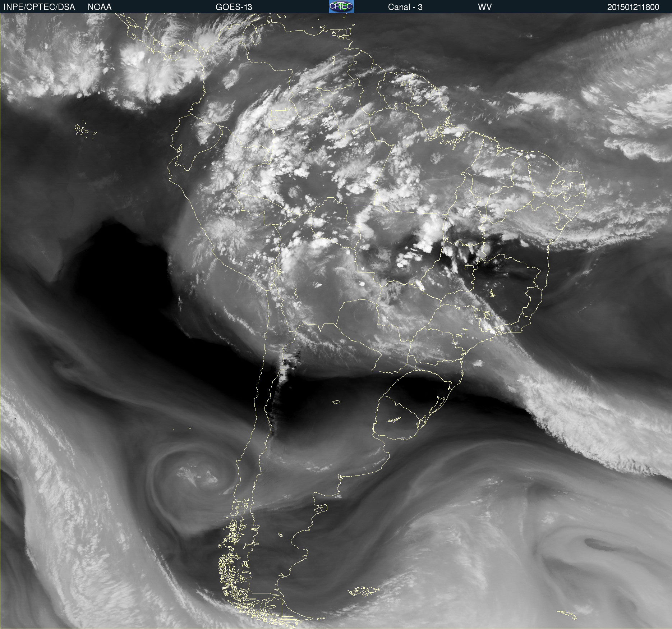Click the Canal - 3 label
The image size is (672, 629).
405,7
